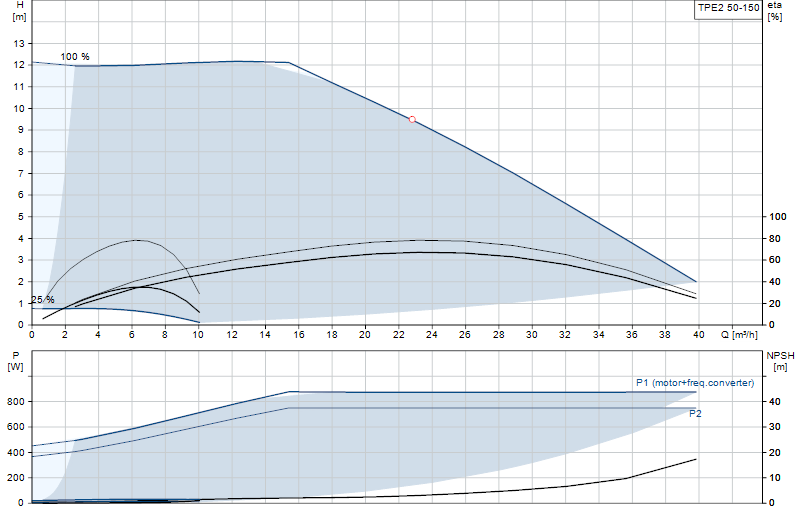This screenshot has height=520, width=800.
Task: Click the 25 % speed curve label
Action: pos(43,300)
